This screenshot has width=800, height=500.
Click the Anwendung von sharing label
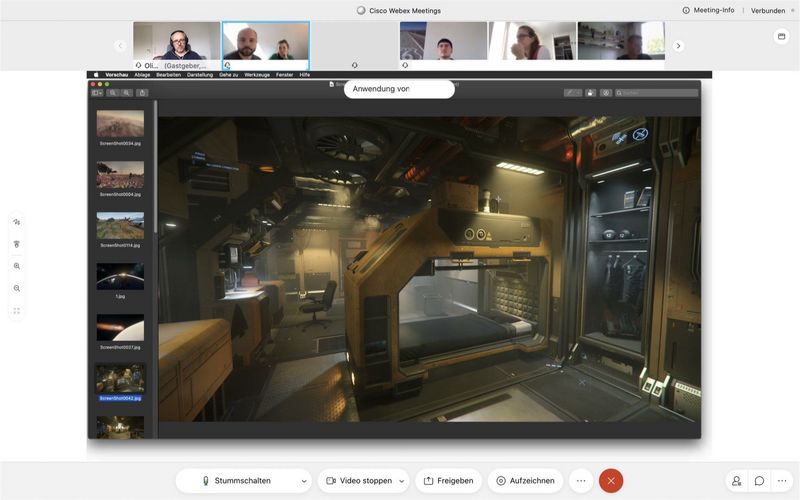click(399, 89)
